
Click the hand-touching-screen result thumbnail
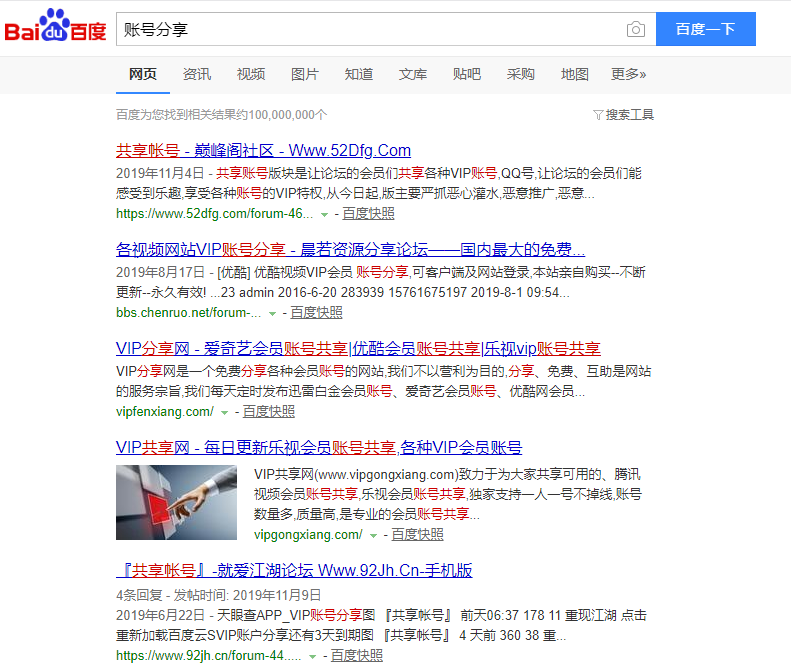177,503
